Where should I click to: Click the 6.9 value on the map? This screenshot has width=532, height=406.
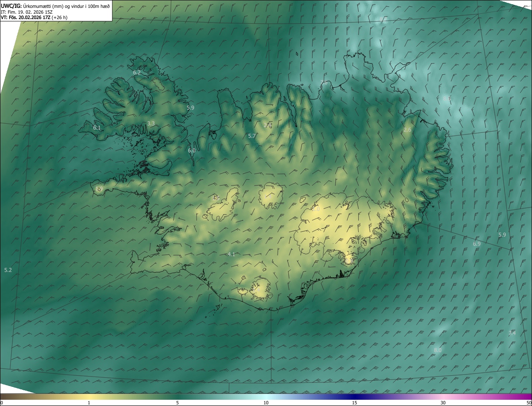tap(477, 244)
